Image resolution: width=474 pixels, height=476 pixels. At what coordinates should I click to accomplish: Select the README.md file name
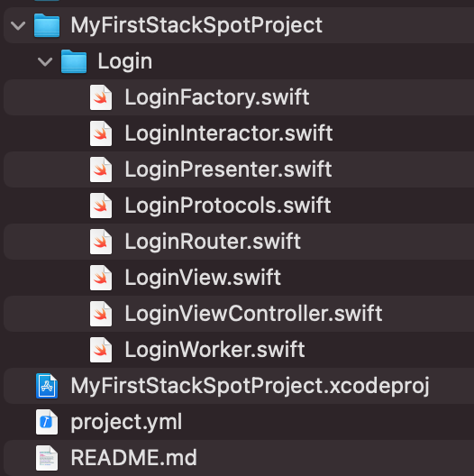(134, 458)
